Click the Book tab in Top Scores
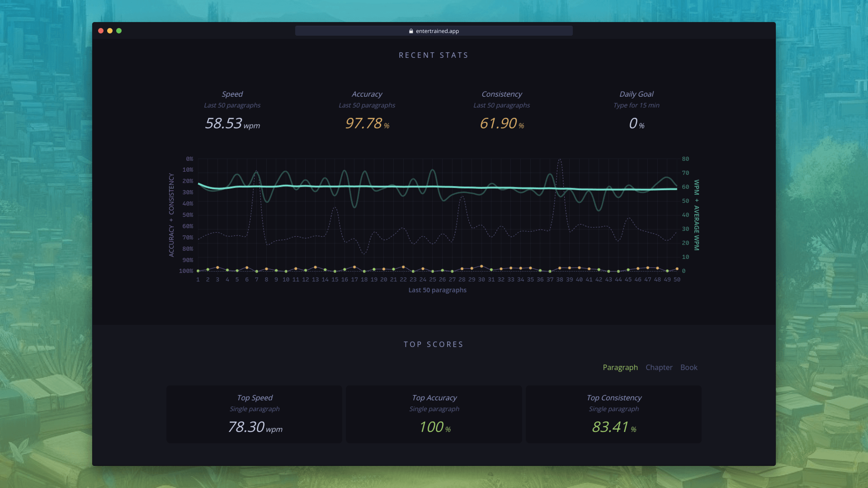This screenshot has height=488, width=868. point(689,367)
